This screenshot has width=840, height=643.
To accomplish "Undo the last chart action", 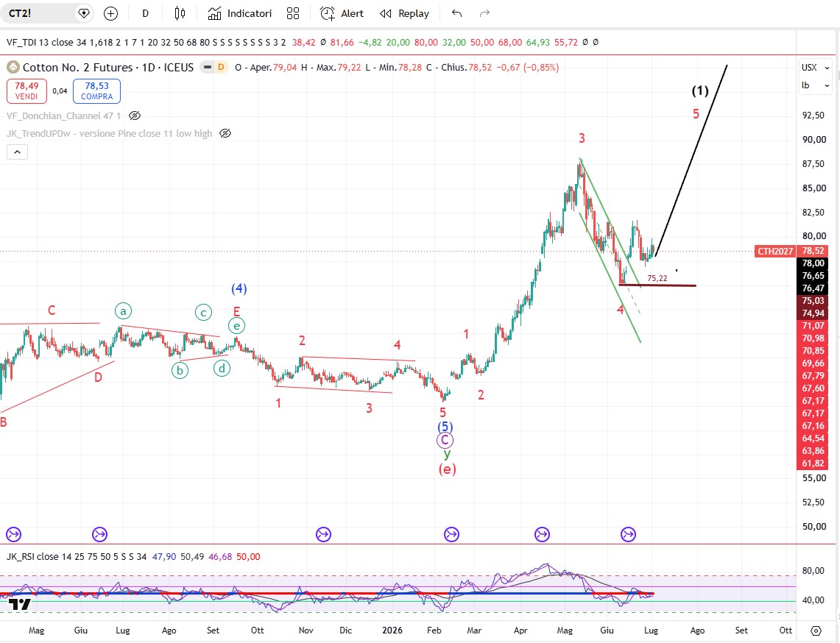I will point(456,13).
